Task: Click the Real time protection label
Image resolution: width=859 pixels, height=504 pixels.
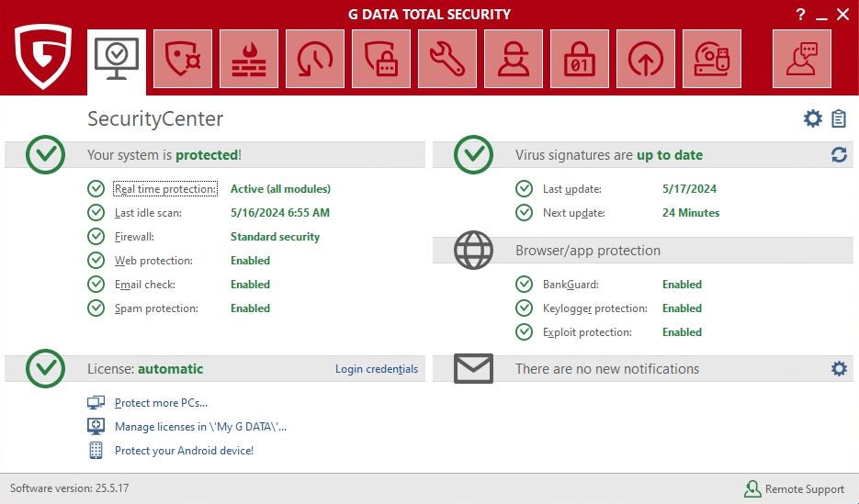Action: (165, 189)
